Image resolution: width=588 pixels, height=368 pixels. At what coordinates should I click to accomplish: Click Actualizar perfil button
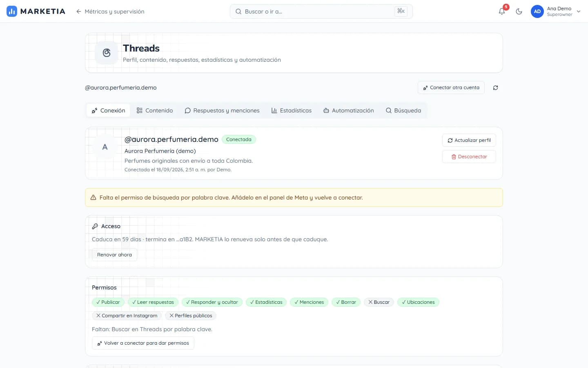click(x=469, y=140)
